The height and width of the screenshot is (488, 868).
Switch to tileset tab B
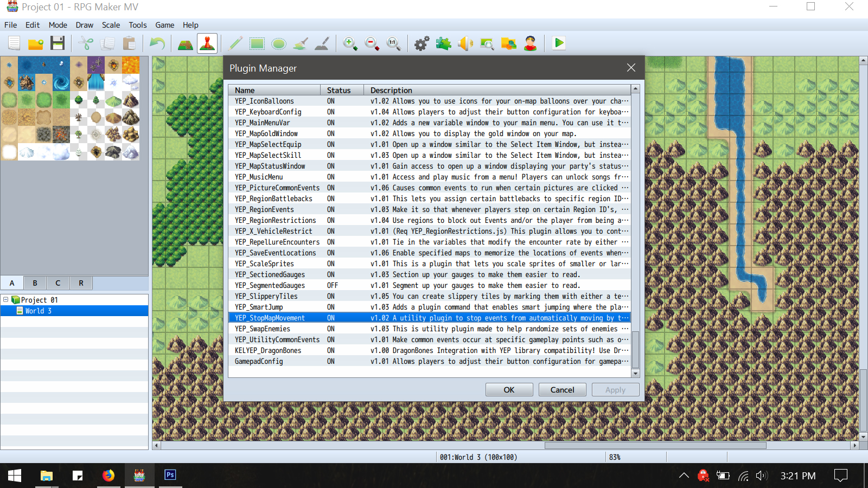35,282
